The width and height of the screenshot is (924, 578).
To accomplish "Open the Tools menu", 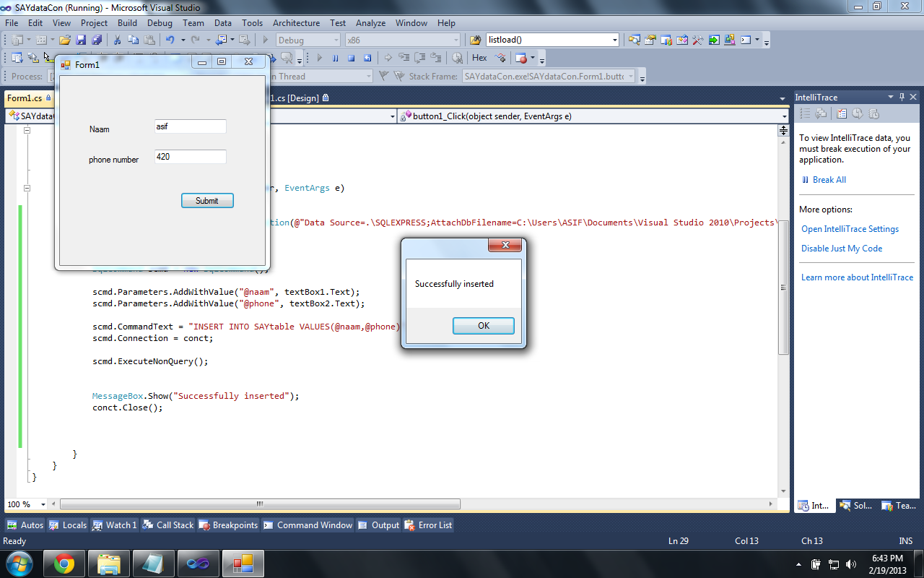I will click(x=252, y=23).
